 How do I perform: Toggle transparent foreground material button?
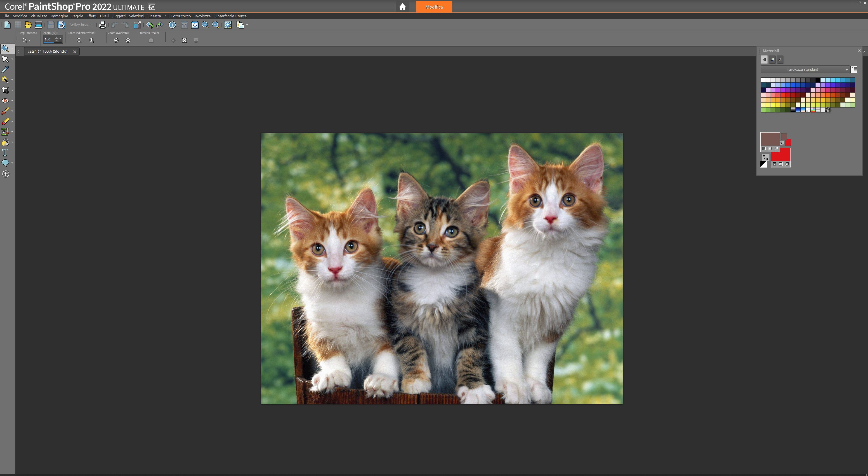(x=777, y=148)
